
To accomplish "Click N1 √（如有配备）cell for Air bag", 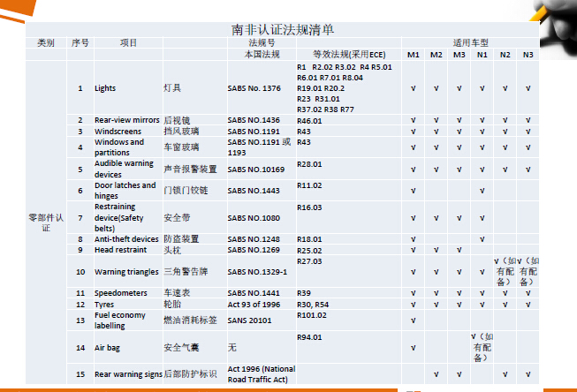I will coord(482,347).
